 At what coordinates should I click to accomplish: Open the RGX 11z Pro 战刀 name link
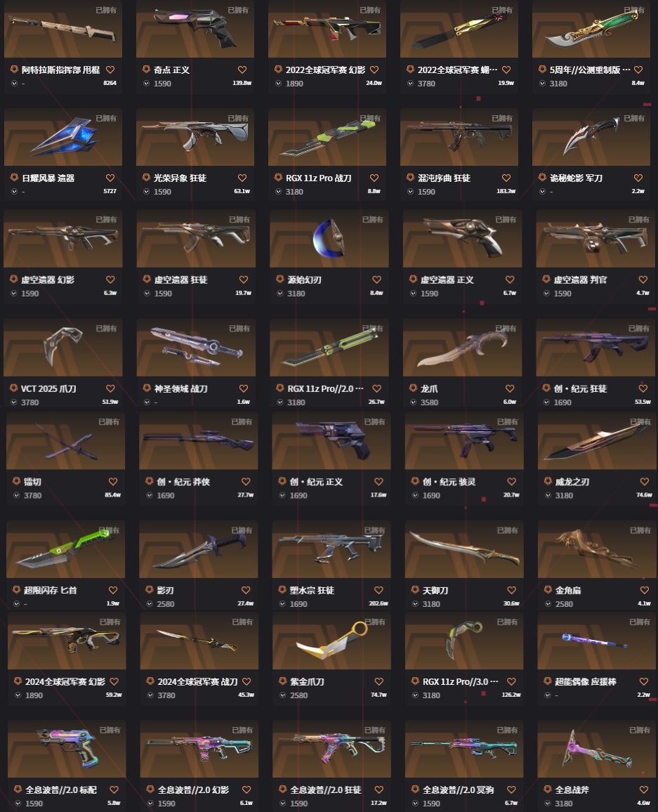(318, 178)
